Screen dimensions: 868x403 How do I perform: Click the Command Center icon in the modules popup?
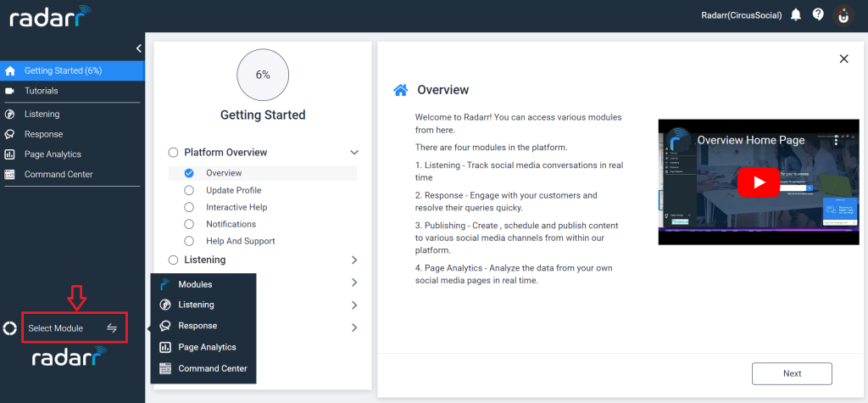click(x=164, y=368)
